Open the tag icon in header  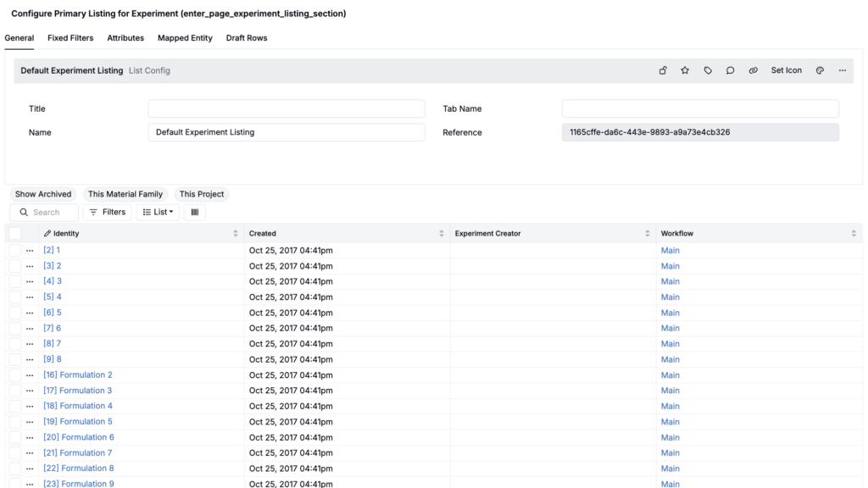[708, 70]
